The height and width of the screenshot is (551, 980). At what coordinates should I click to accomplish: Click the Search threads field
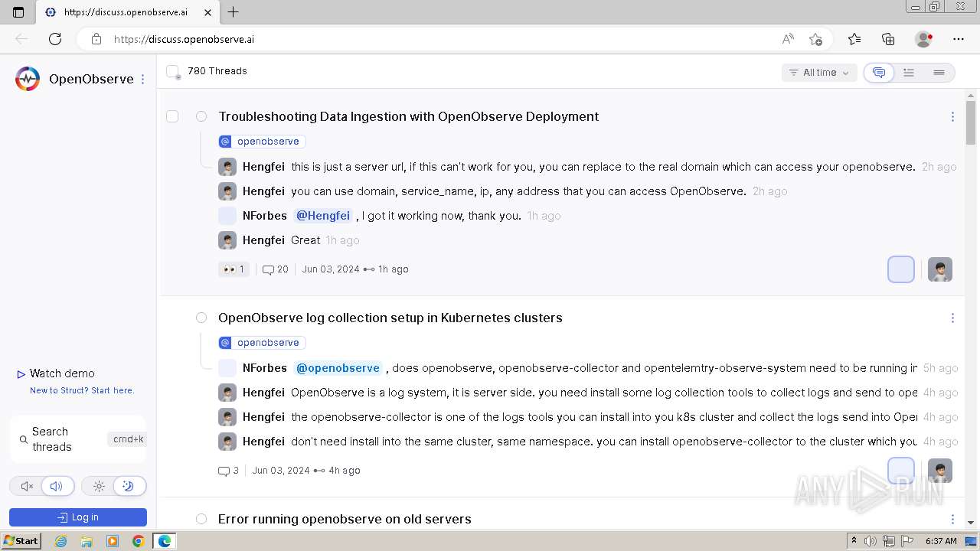pos(78,439)
